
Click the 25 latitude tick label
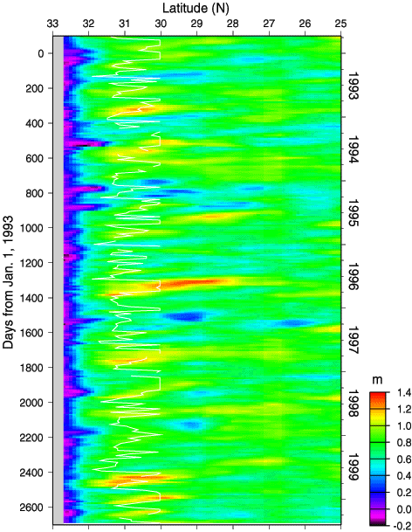[x=340, y=24]
